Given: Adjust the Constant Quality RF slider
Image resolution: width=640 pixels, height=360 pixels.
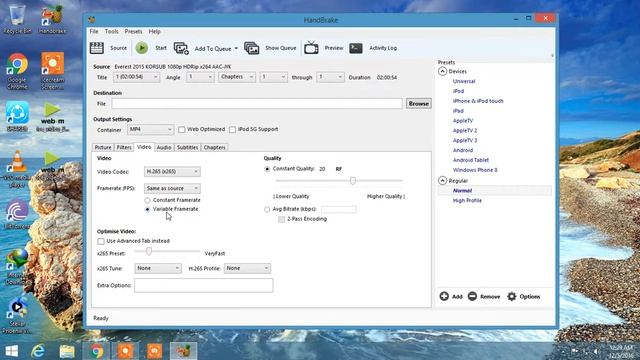Looking at the screenshot, I should [353, 180].
